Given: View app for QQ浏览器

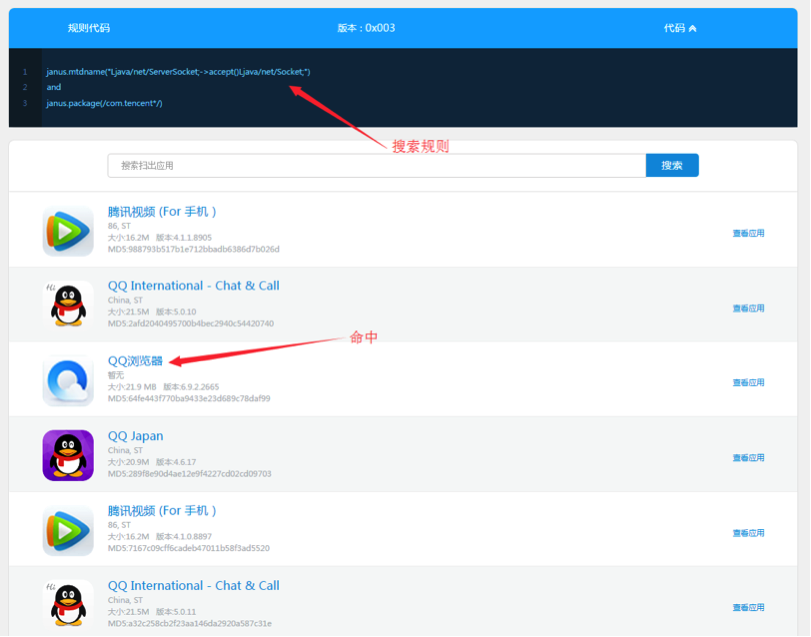Looking at the screenshot, I should click(748, 383).
